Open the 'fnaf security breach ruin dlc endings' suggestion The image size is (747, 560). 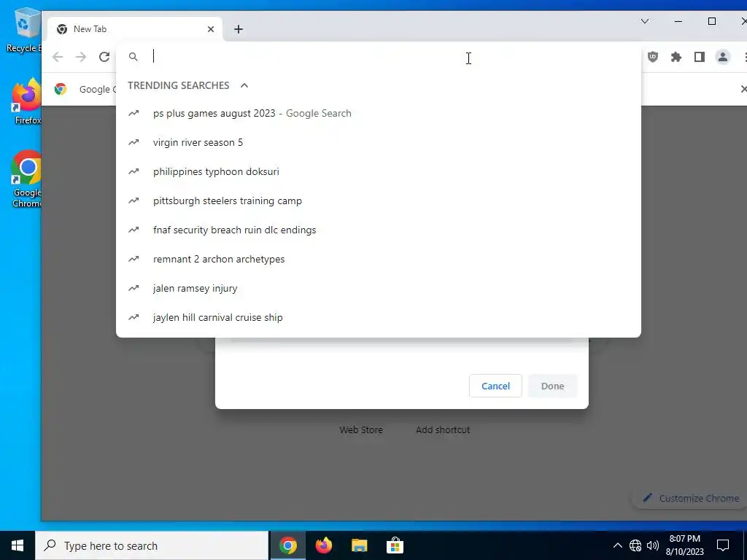tap(379, 230)
